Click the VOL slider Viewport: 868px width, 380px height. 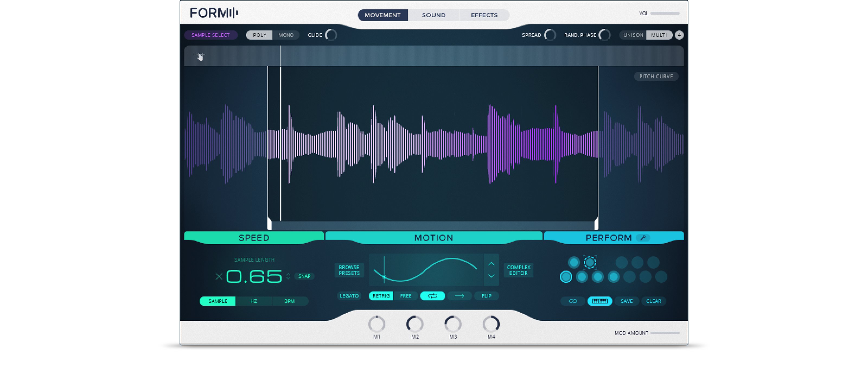click(665, 14)
